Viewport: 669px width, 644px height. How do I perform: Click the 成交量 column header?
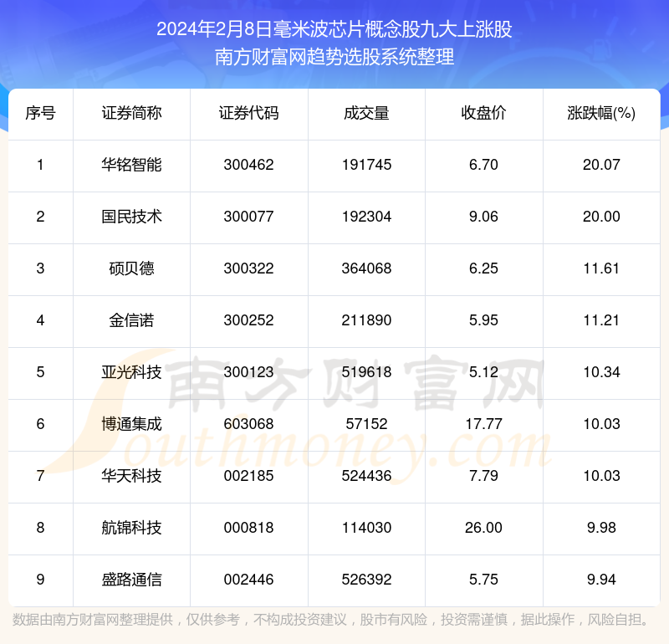click(x=366, y=113)
